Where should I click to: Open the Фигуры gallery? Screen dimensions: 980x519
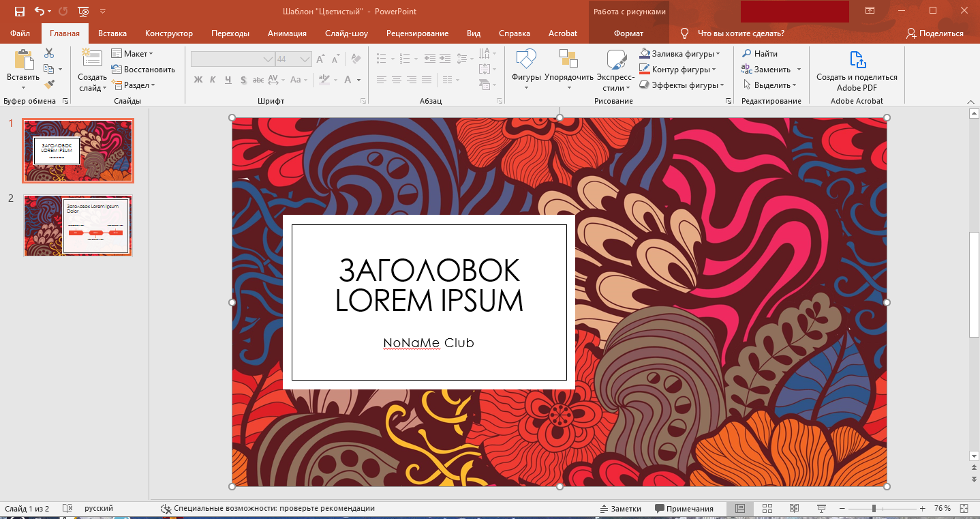click(525, 65)
